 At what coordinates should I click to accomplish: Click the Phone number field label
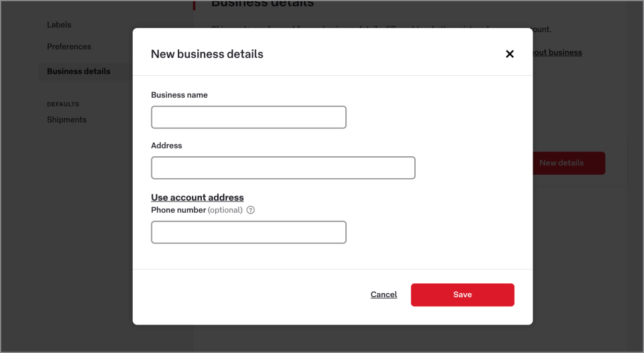pos(179,210)
